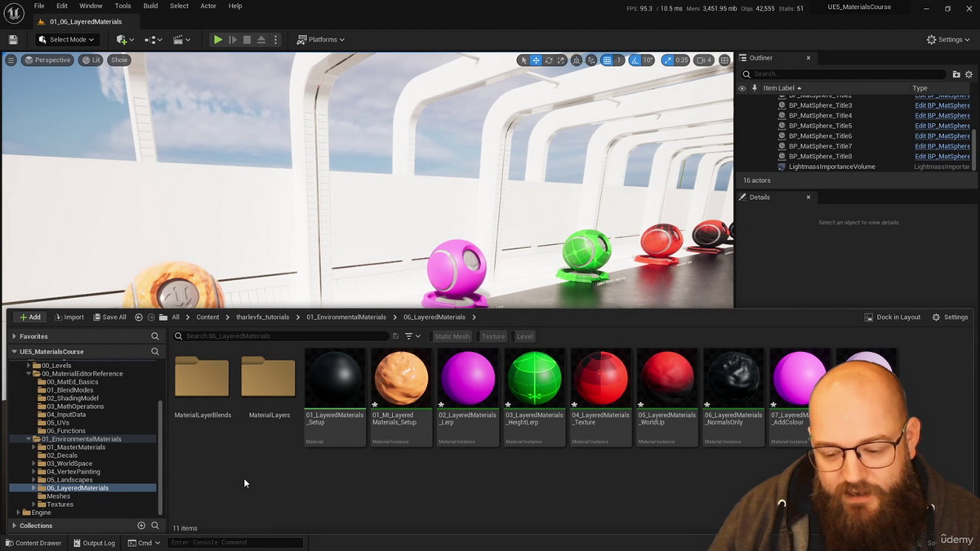Click the Add button in Content Browser
Image resolution: width=980 pixels, height=551 pixels.
pos(29,317)
